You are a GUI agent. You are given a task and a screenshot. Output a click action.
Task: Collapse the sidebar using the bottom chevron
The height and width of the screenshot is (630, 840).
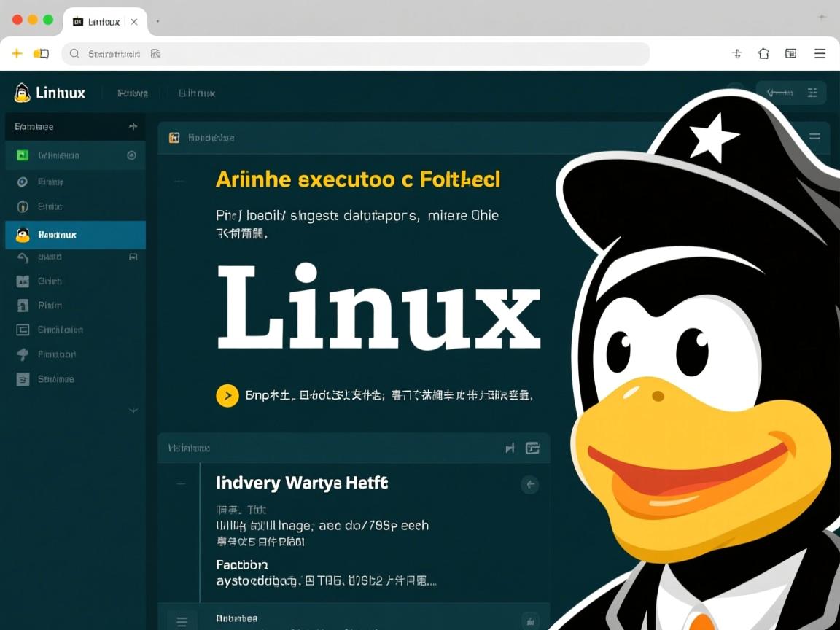133,411
